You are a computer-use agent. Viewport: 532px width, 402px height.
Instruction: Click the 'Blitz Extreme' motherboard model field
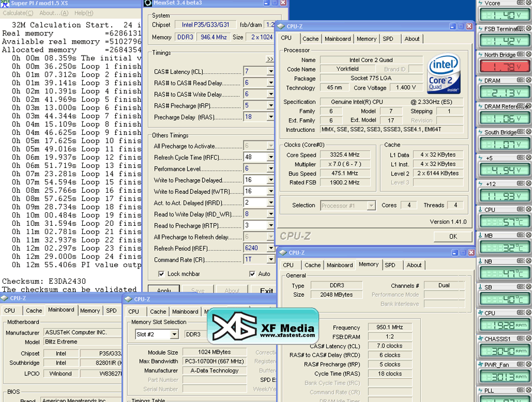(x=82, y=342)
